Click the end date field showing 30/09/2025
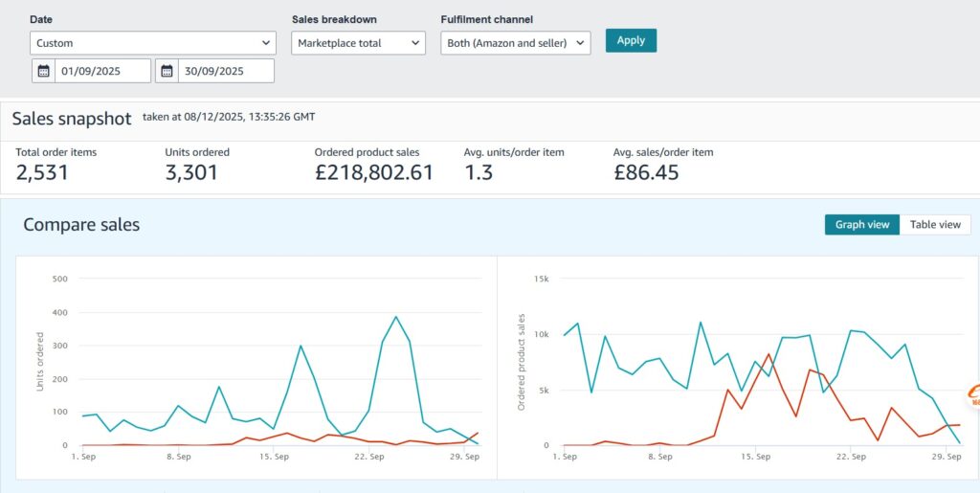980x493 pixels. click(x=226, y=71)
